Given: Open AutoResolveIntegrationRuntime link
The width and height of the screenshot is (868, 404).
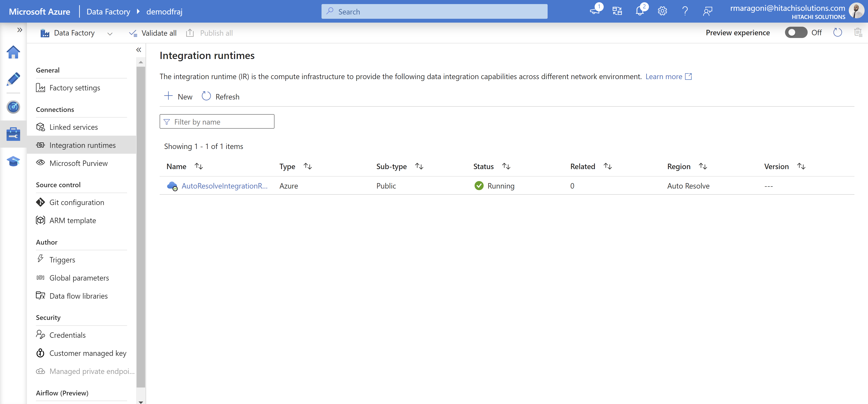Looking at the screenshot, I should tap(225, 186).
